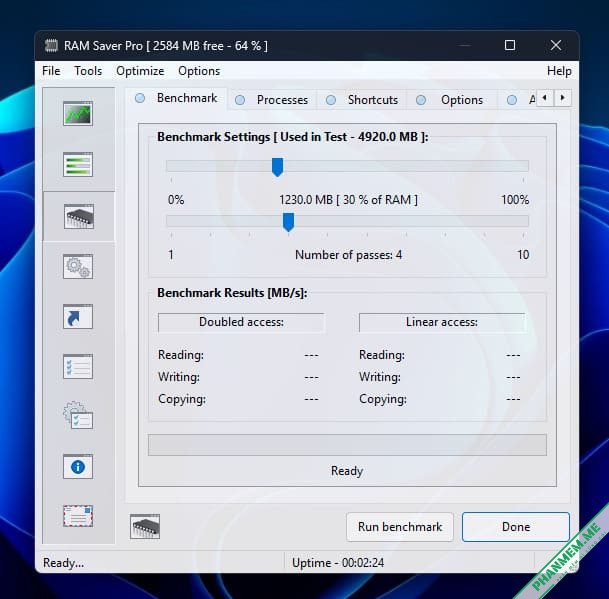Image resolution: width=609 pixels, height=599 pixels.
Task: Click the 100% label of RAM slider
Action: pos(515,200)
